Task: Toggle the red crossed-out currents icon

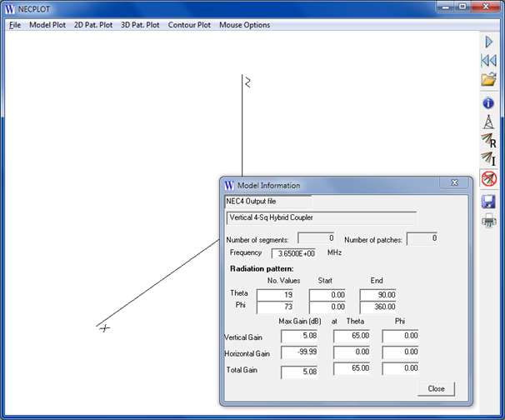Action: click(x=489, y=178)
